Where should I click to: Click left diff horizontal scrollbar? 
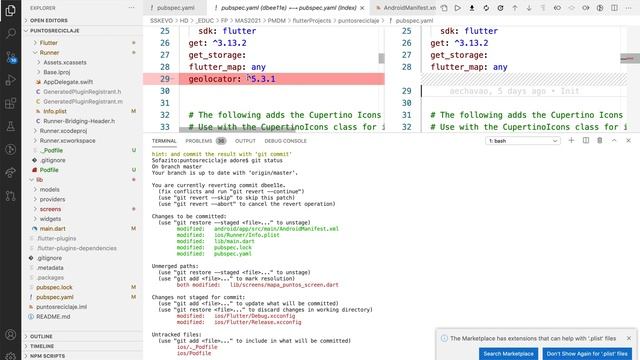237,130
